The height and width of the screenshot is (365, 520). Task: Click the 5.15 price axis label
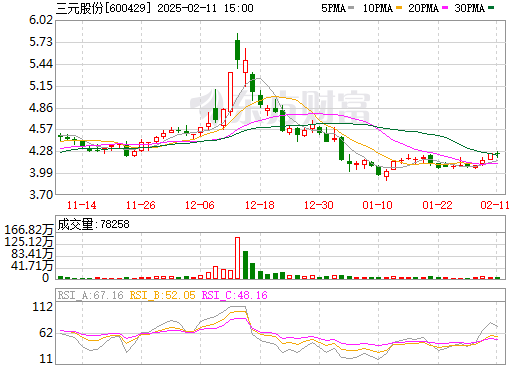41,86
